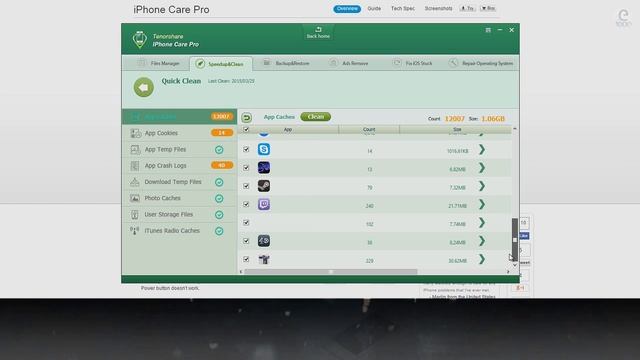Click the App Temp Files sidebar icon
This screenshot has height=360, width=640.
tap(135, 149)
